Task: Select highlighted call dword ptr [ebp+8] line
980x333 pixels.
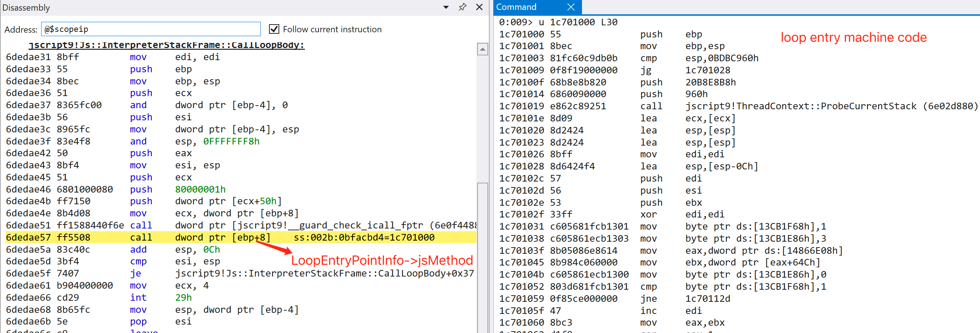Action: point(222,238)
